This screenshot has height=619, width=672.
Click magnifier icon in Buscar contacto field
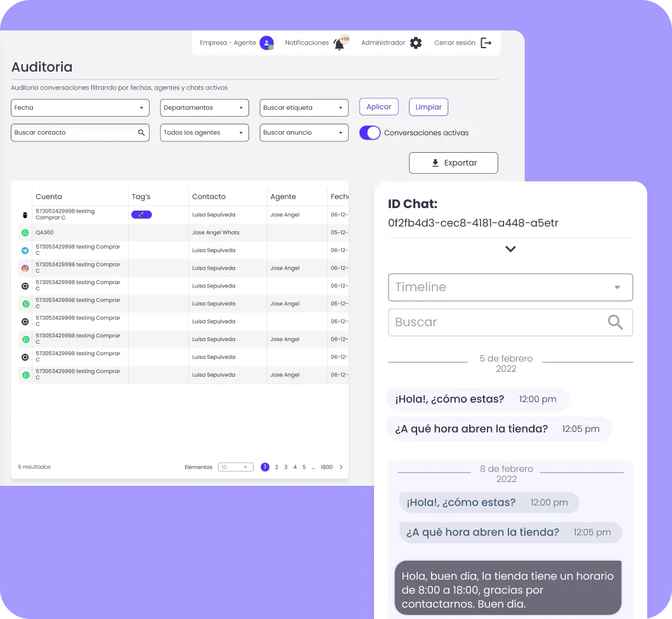pos(141,133)
